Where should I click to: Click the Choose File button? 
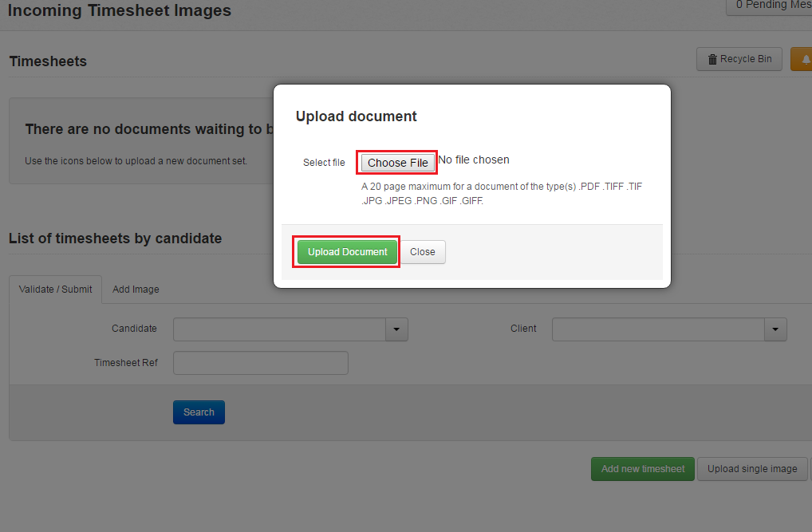398,163
